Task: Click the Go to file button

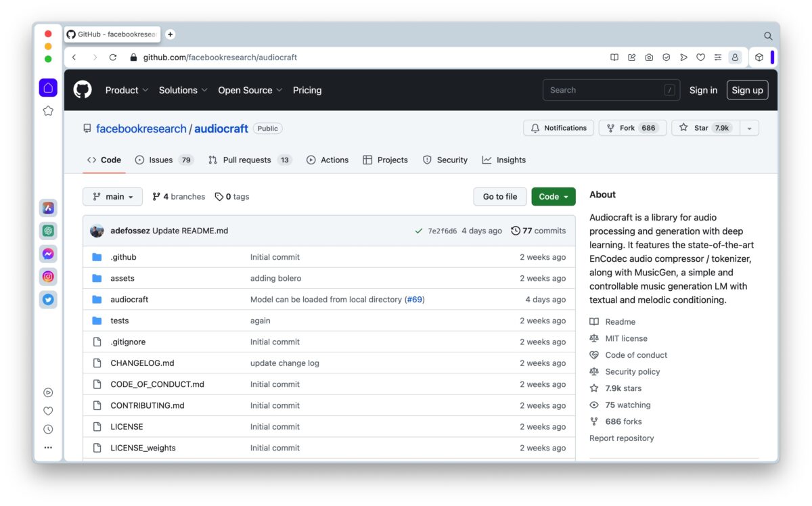Action: [500, 197]
